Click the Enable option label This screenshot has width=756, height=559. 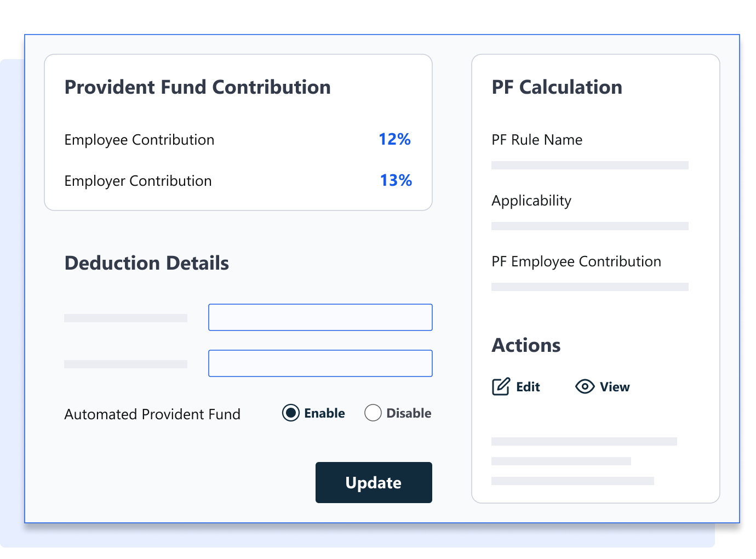(324, 413)
